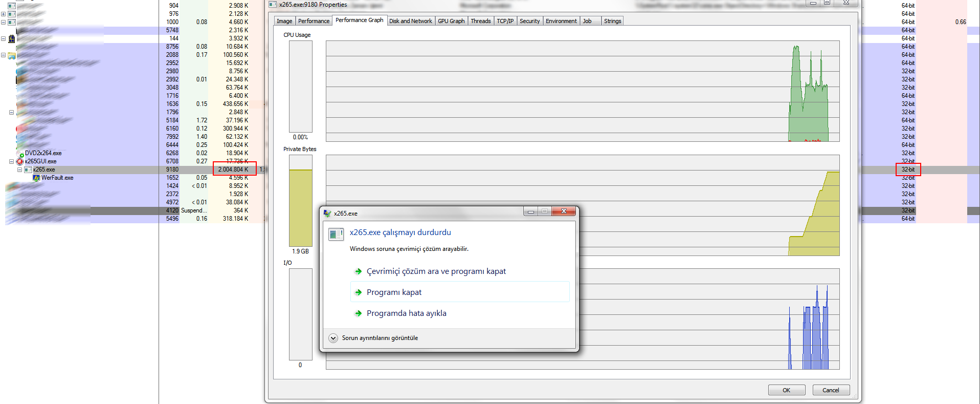Click the 2.004.804 K memory value

(233, 169)
